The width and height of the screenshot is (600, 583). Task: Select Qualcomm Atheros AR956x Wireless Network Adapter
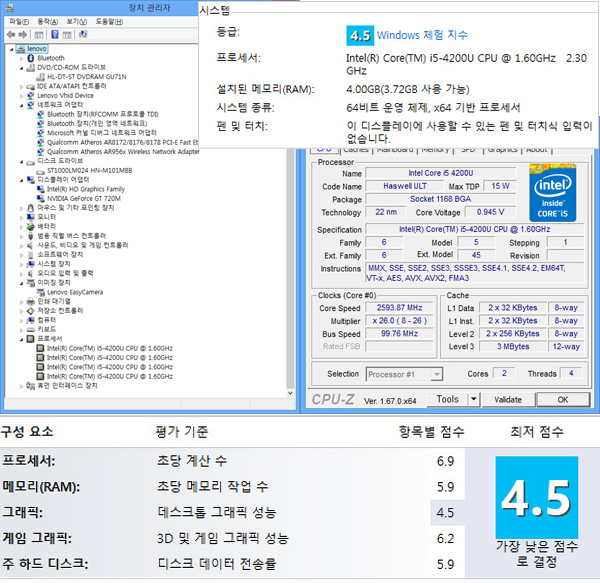123,151
